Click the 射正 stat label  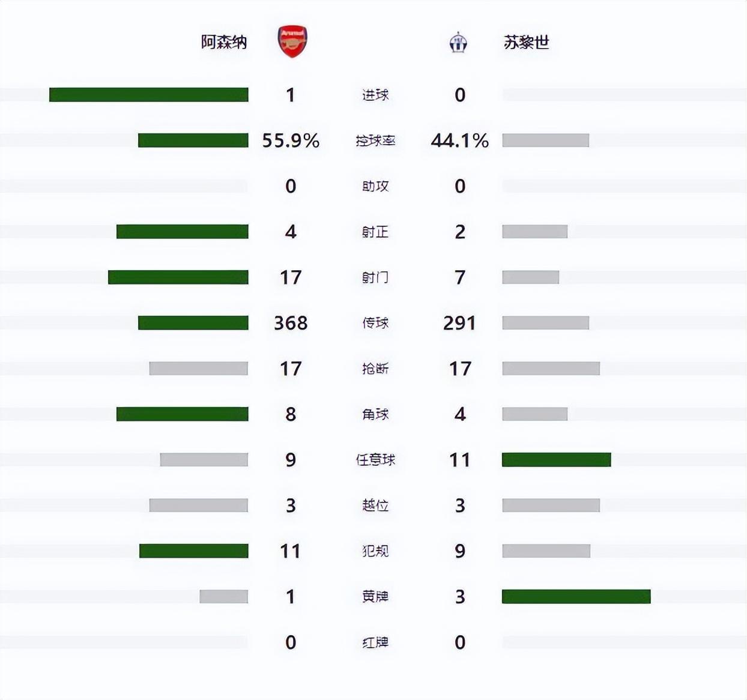375,232
